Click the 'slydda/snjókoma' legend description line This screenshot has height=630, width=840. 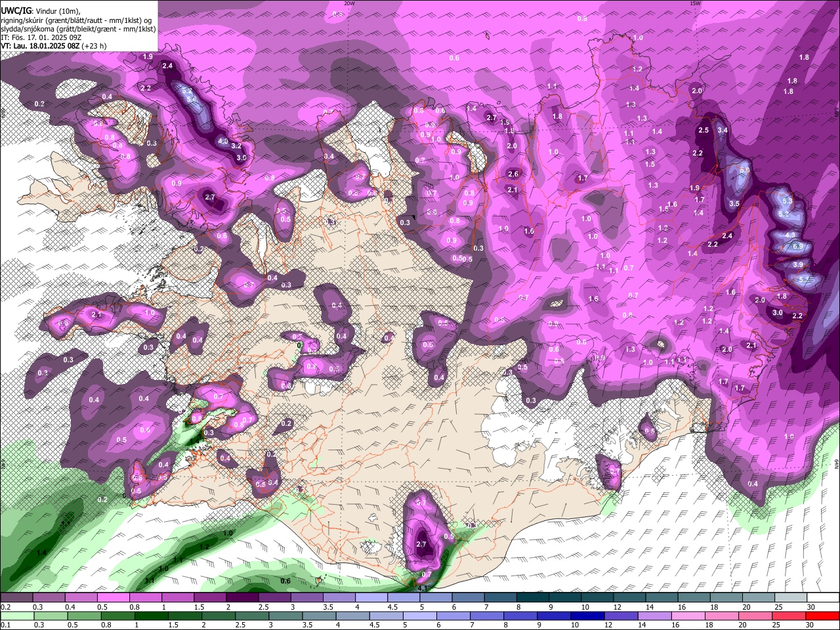tap(78, 29)
